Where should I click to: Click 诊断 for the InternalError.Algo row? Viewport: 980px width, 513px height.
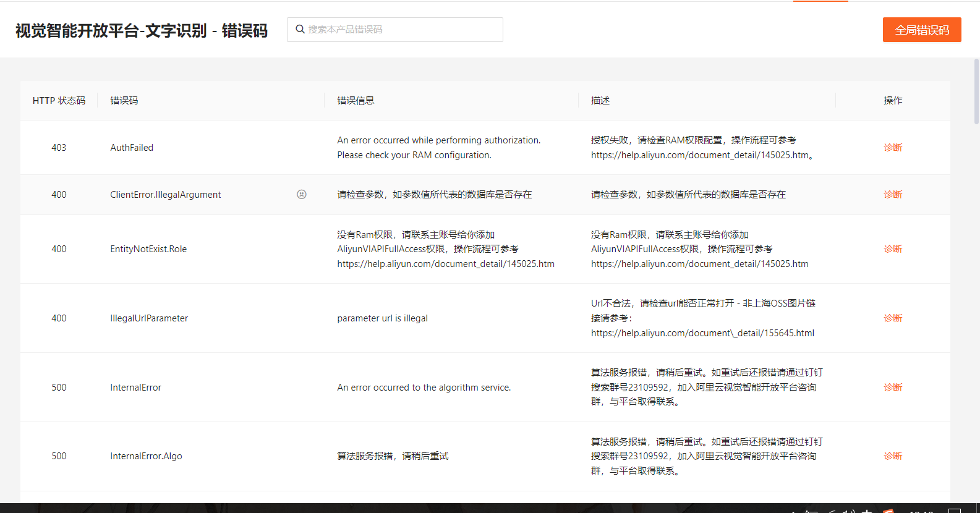pyautogui.click(x=893, y=456)
